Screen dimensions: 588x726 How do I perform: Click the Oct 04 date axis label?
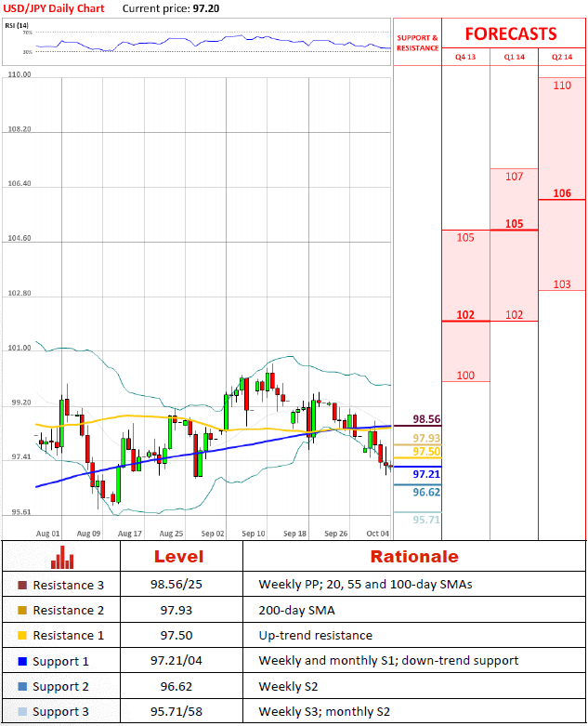tap(377, 534)
